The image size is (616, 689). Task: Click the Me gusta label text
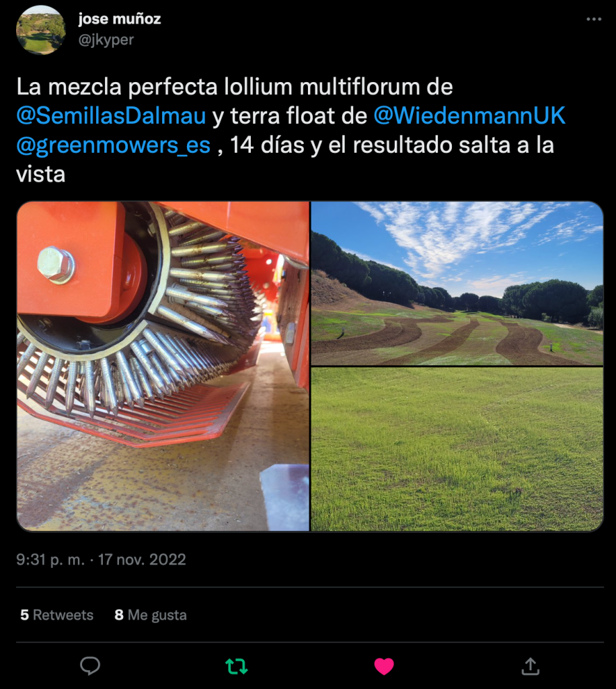157,615
